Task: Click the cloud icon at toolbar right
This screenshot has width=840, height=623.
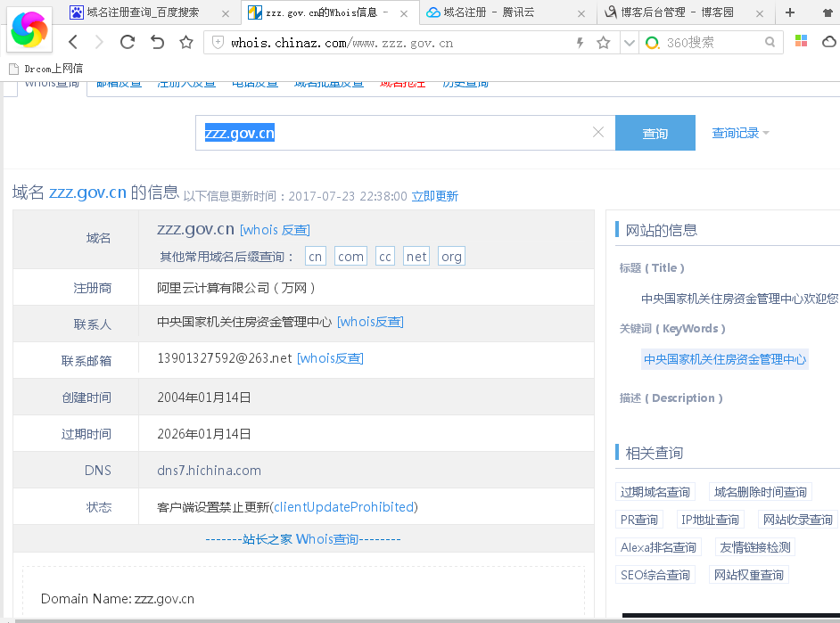Action: coord(829,41)
